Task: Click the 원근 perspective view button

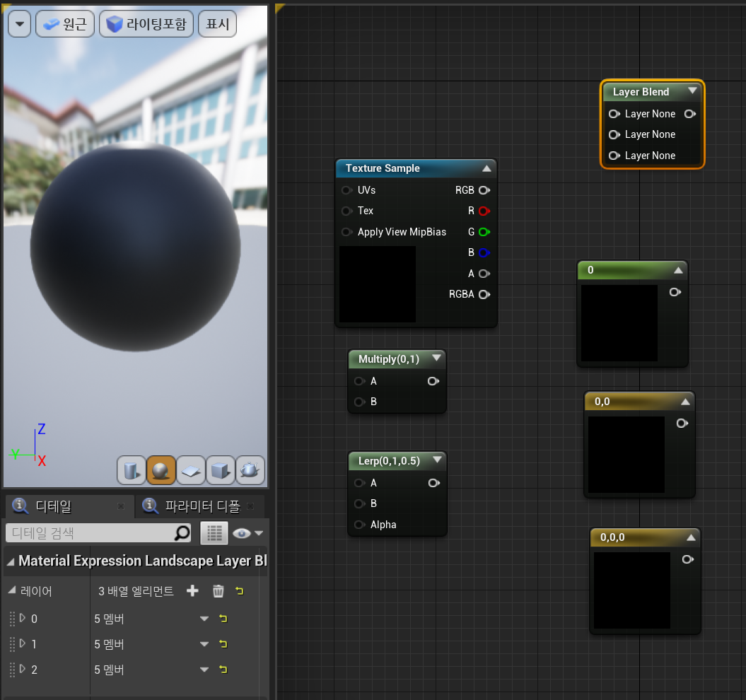Action: point(65,24)
